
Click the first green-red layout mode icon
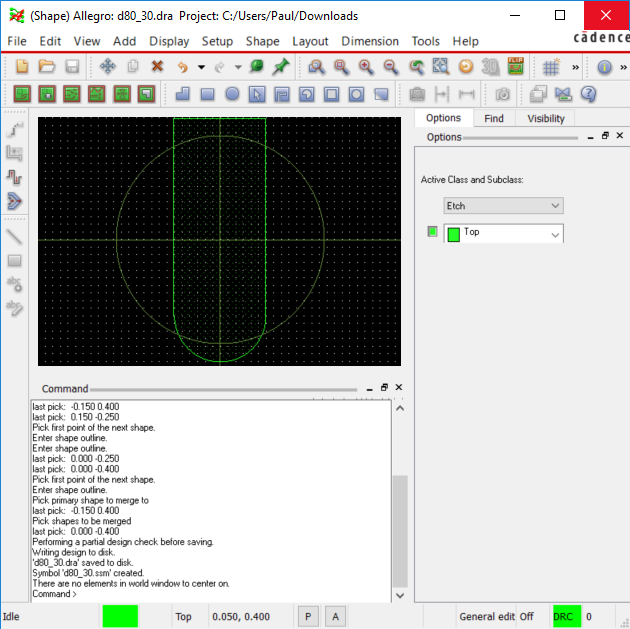click(22, 94)
